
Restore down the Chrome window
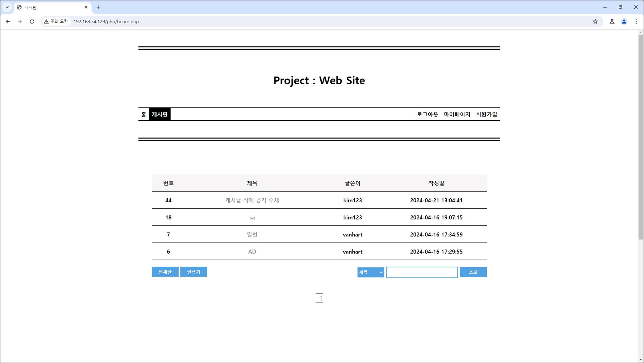pos(620,7)
